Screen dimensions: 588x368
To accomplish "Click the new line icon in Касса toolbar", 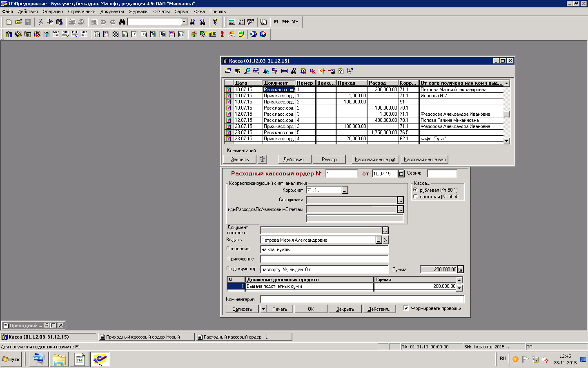I will [228, 71].
